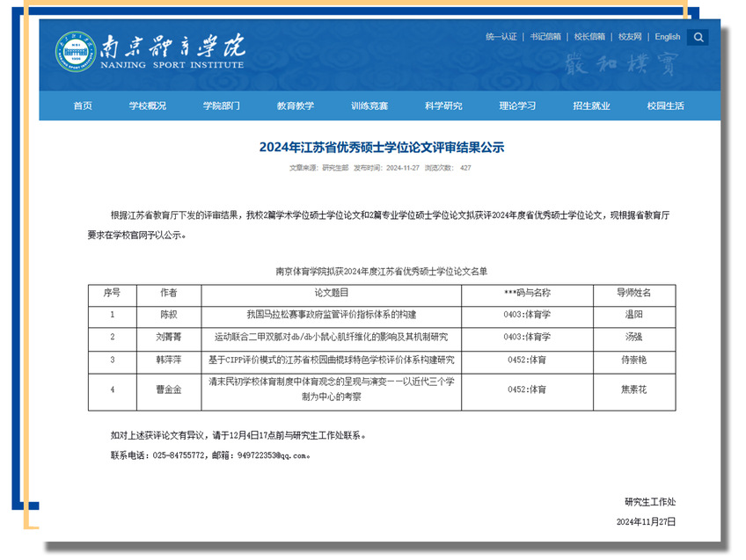Open the 书记信箱 link
The height and width of the screenshot is (560, 746).
click(x=545, y=37)
